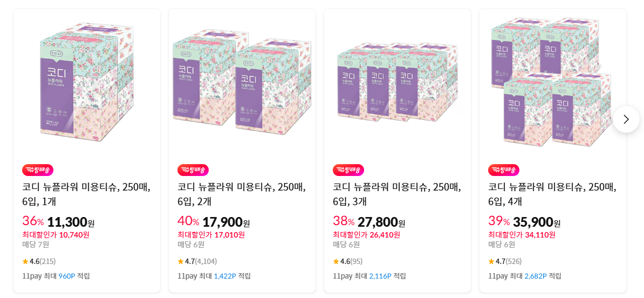Click the 11,300원 price
The height and width of the screenshot is (298, 644).
(x=71, y=222)
